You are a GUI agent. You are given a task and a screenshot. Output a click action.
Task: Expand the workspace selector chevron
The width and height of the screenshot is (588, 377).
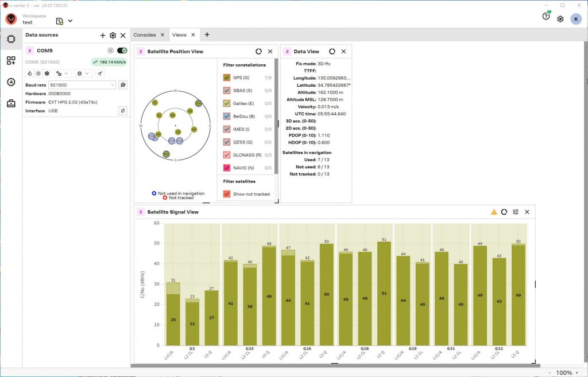pyautogui.click(x=70, y=21)
